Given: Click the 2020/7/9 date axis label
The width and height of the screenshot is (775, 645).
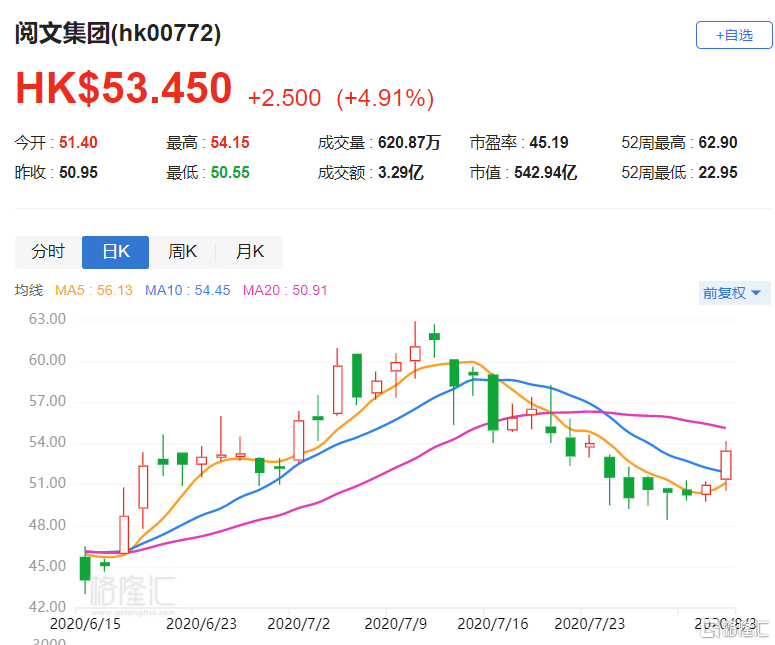Looking at the screenshot, I should [x=395, y=624].
